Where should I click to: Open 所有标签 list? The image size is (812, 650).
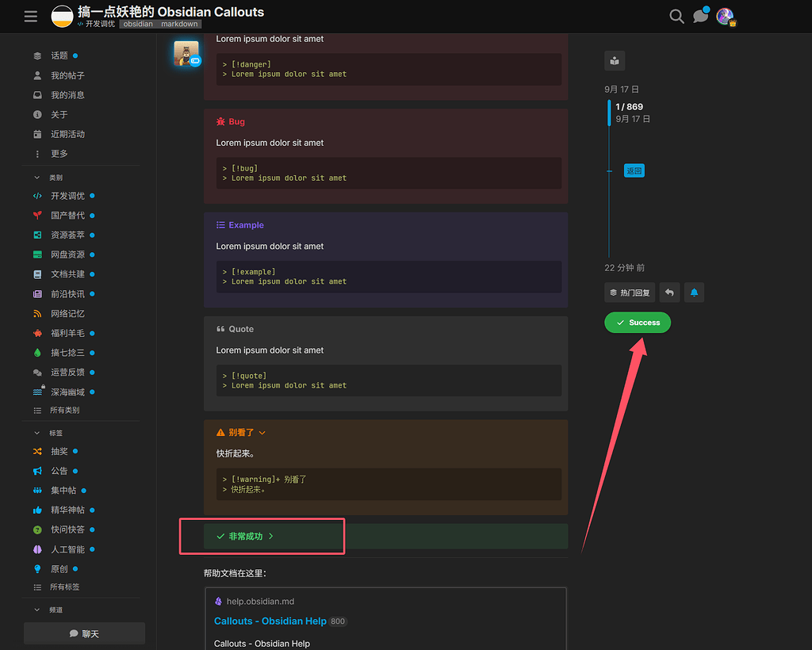coord(64,587)
